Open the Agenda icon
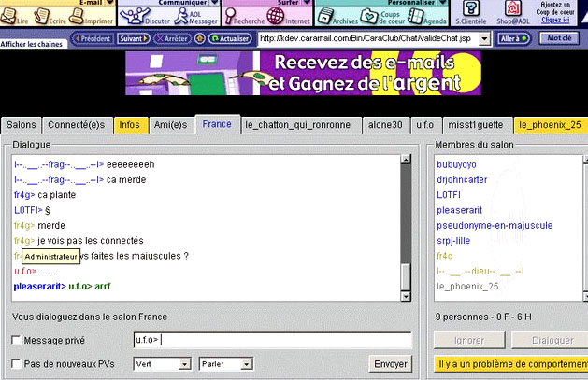Image resolution: width=588 pixels, height=380 pixels. coord(414,16)
